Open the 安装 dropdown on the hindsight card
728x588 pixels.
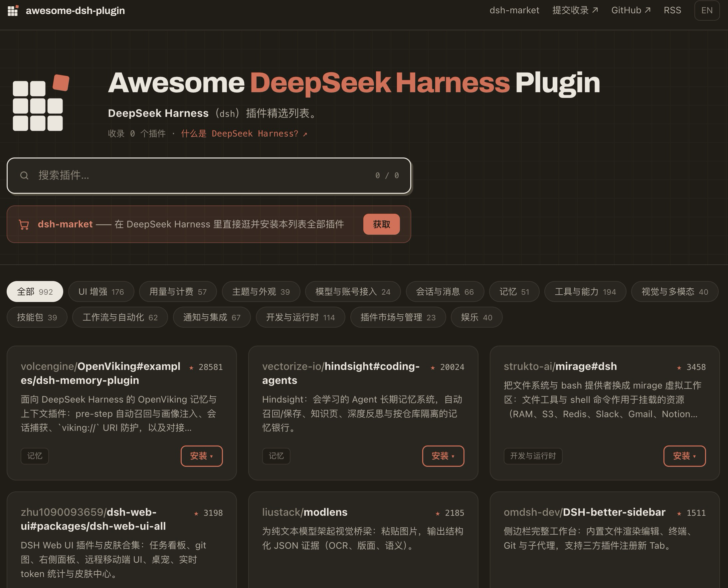coord(443,456)
